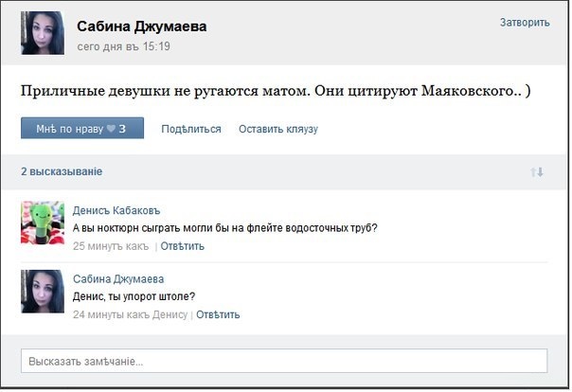
Task: Open the Сабина Джумаева name above her comment
Action: point(118,279)
